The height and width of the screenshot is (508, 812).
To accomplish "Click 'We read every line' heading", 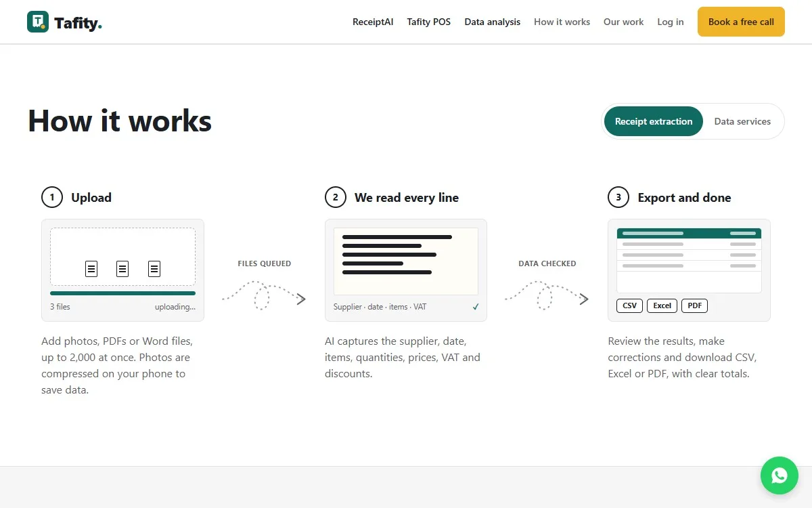I will coord(407,198).
